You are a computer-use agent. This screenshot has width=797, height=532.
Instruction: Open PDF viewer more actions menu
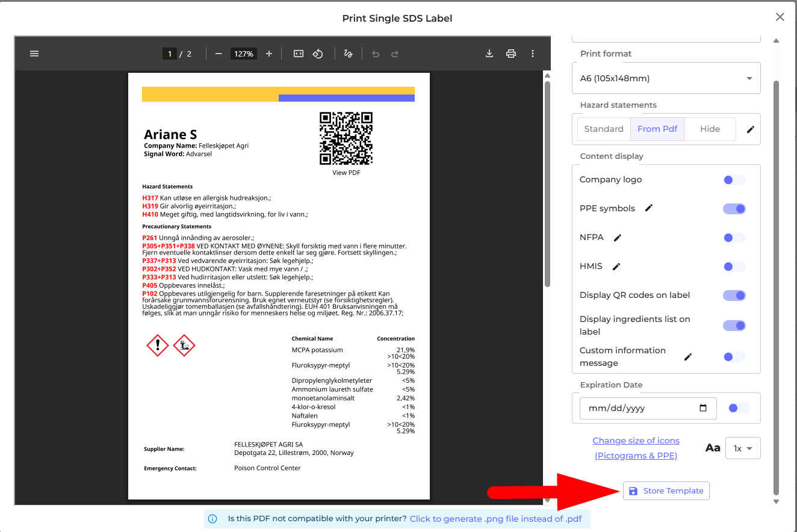533,54
